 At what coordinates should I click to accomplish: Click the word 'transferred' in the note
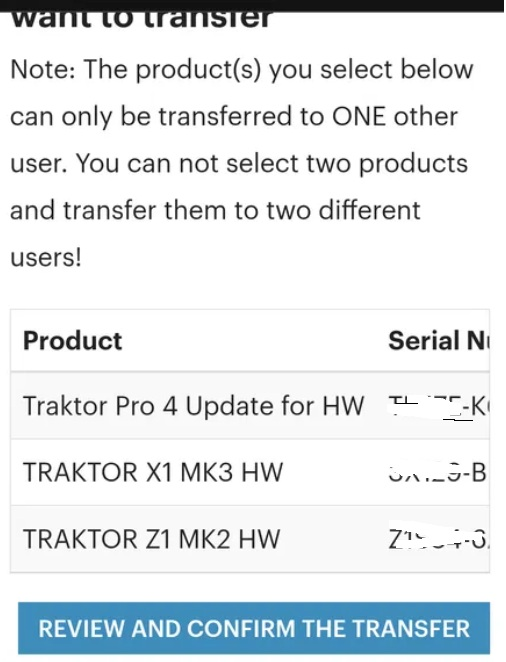[225, 116]
